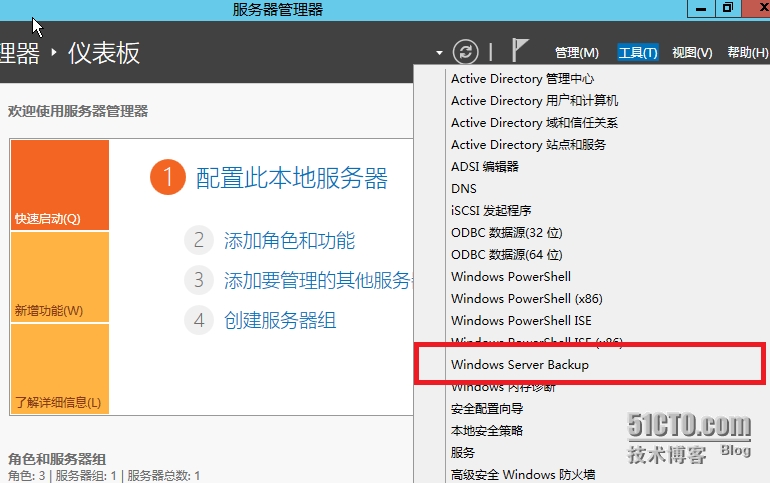Click the 仪表板 breadcrumb title
Image resolution: width=770 pixels, height=483 pixels.
[x=104, y=53]
